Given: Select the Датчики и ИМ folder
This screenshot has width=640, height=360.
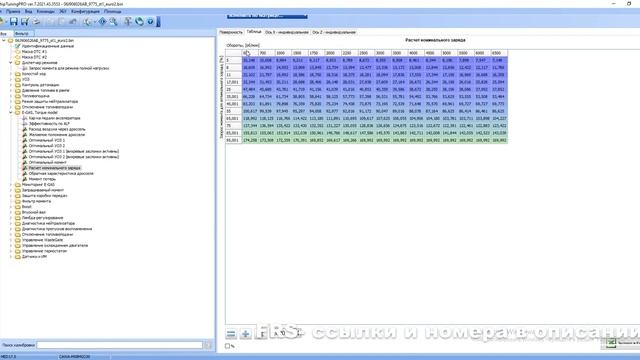Looking at the screenshot, I should point(34,257).
